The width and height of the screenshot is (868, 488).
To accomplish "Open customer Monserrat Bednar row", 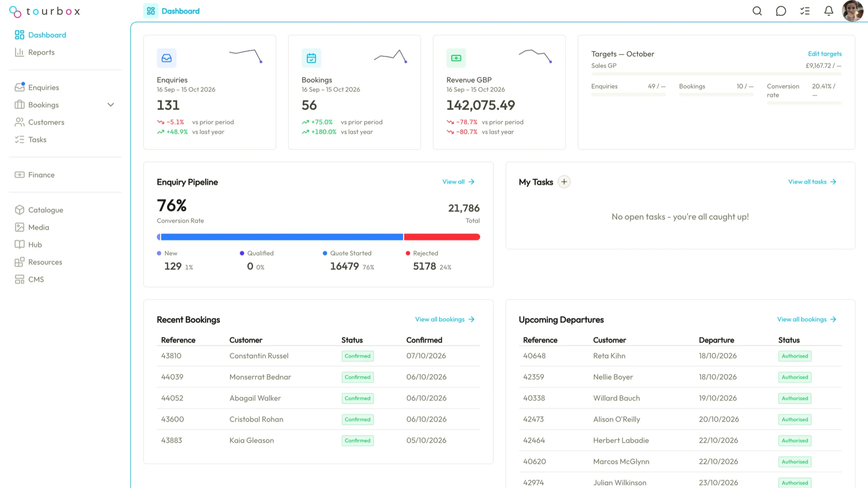I will click(x=318, y=377).
